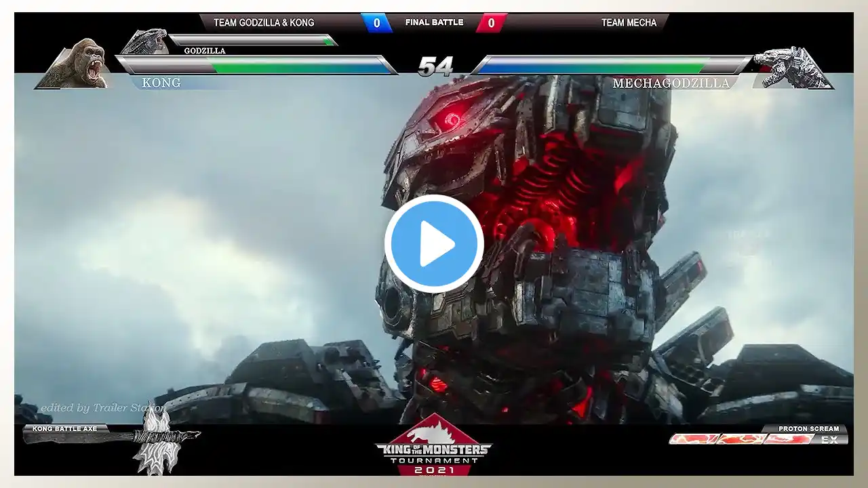Click Godzilla's small portrait icon

pos(144,42)
